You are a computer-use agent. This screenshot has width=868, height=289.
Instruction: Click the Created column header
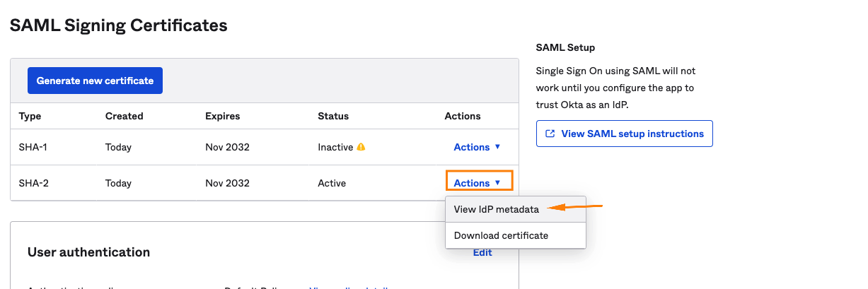pyautogui.click(x=125, y=116)
